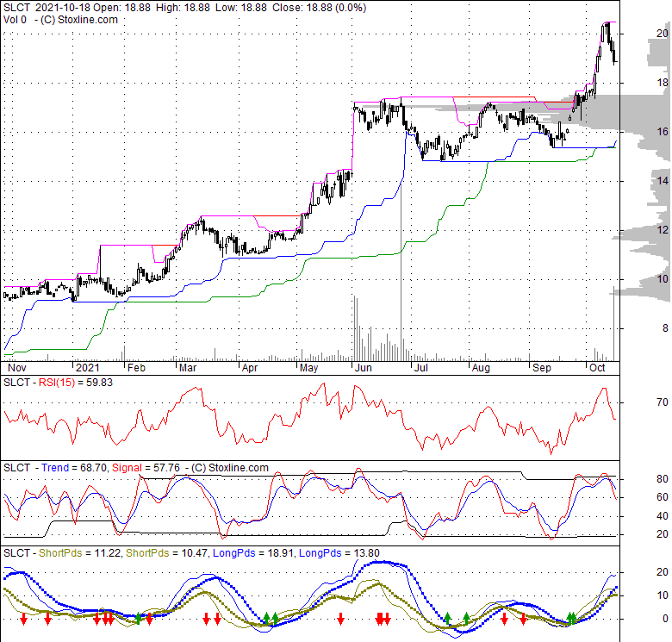Screen dimensions: 672x642
Task: Click the 10 label on main price axis
Action: click(x=663, y=279)
